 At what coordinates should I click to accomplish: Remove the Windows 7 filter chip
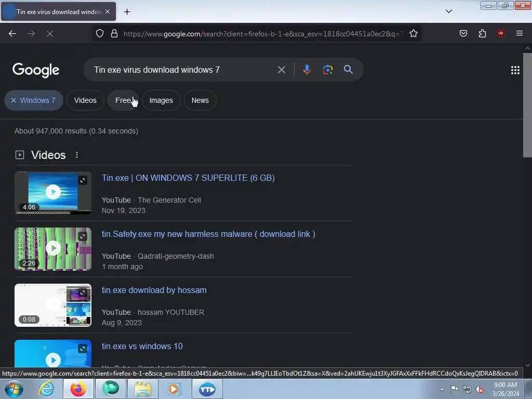[34, 100]
